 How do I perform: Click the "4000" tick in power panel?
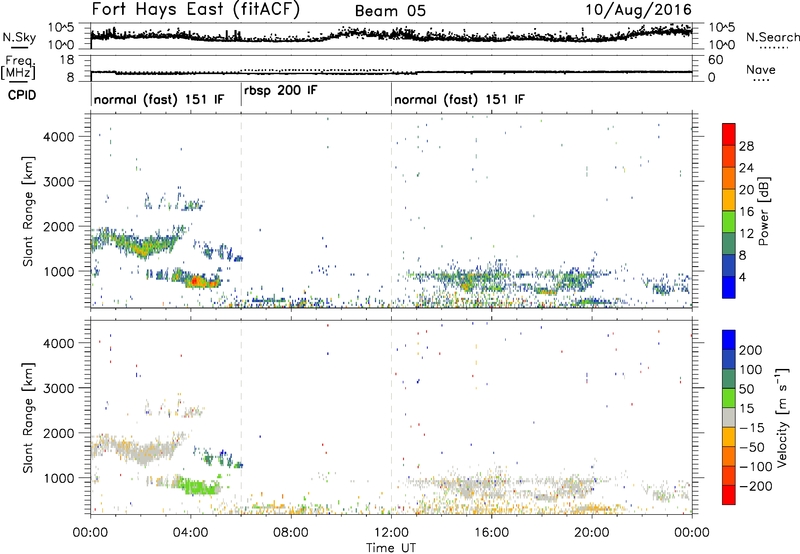(x=58, y=137)
